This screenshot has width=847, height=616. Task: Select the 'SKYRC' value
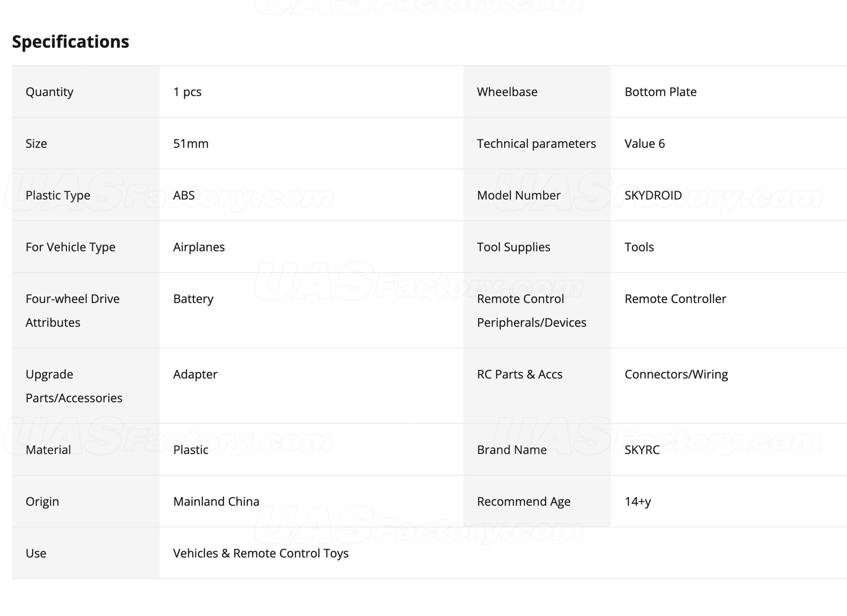[x=642, y=450]
